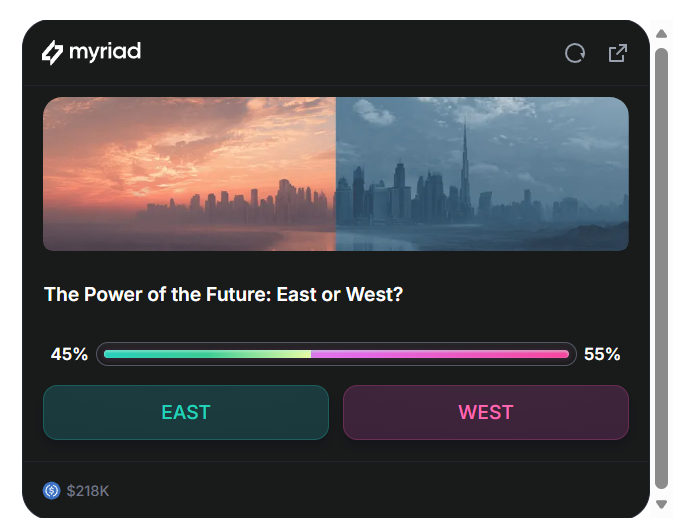Click the scrollbar up arrow

pos(661,34)
